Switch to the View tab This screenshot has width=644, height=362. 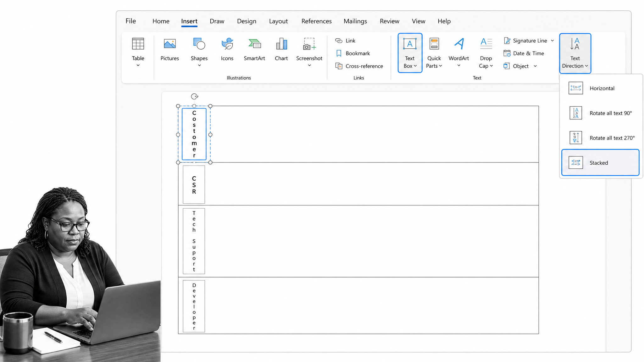pos(419,21)
